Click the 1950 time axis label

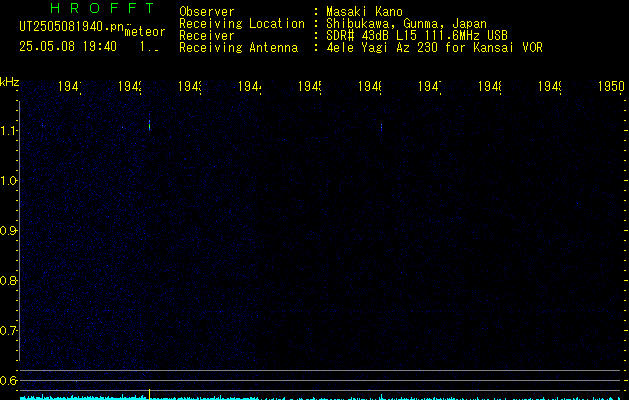tap(611, 87)
